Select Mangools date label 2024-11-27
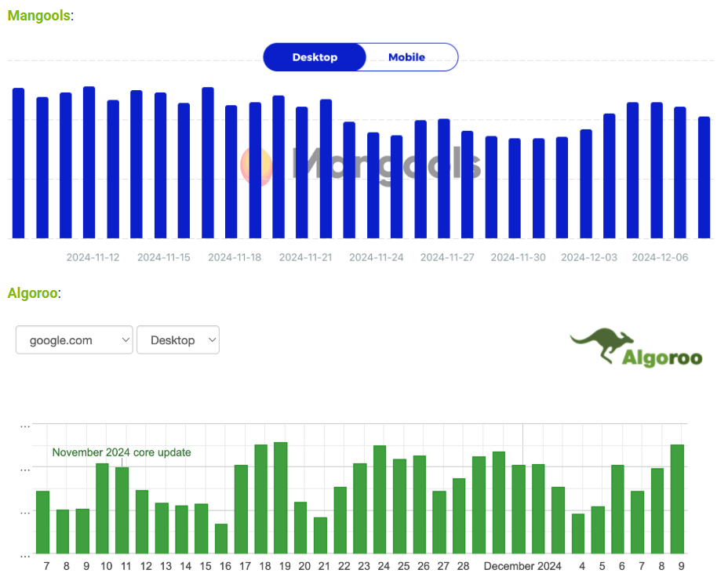The width and height of the screenshot is (728, 577). coord(447,257)
